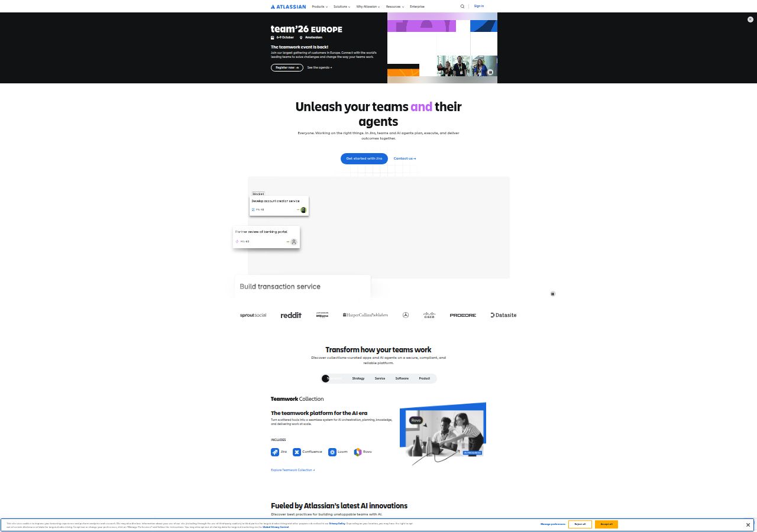Screen dimensions: 757x532
Task: Expand the Solutions menu
Action: tap(342, 7)
